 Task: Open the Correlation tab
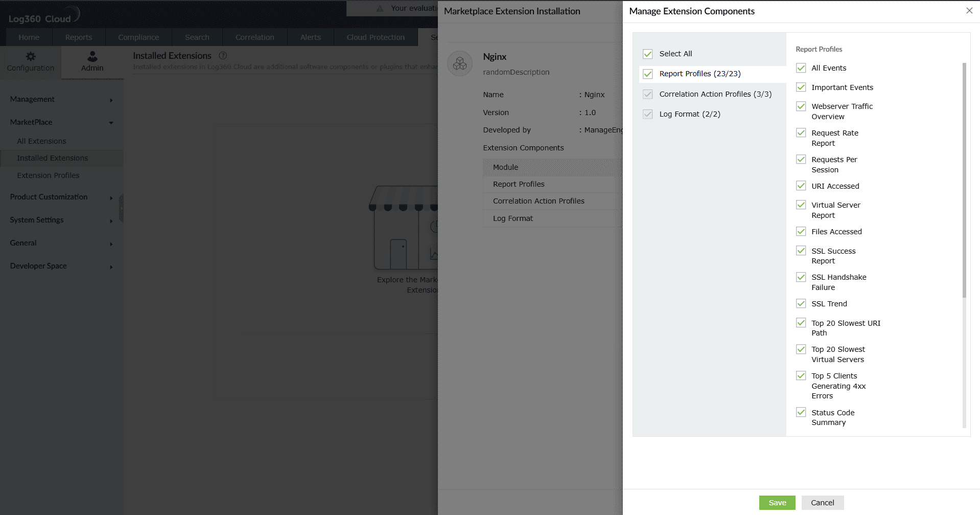pos(255,37)
